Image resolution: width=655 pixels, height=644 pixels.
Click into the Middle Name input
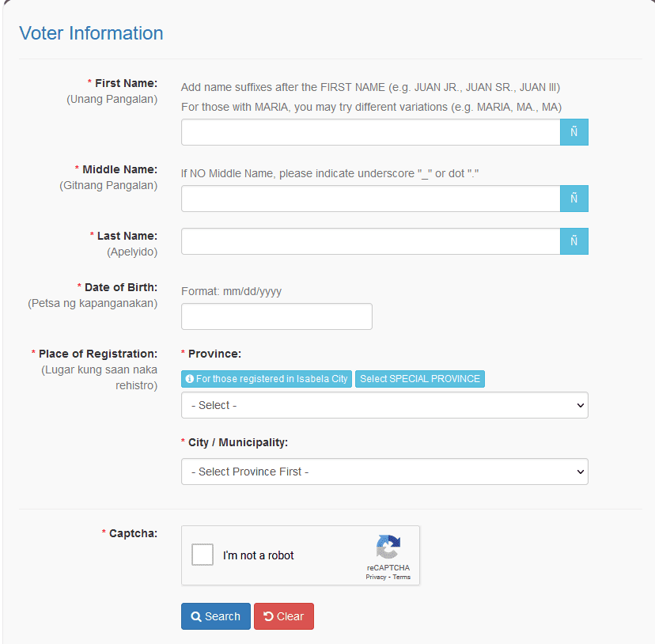coord(370,199)
